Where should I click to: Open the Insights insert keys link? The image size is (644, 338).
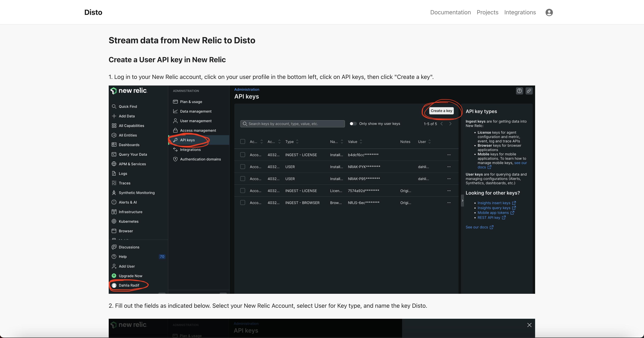pos(494,203)
